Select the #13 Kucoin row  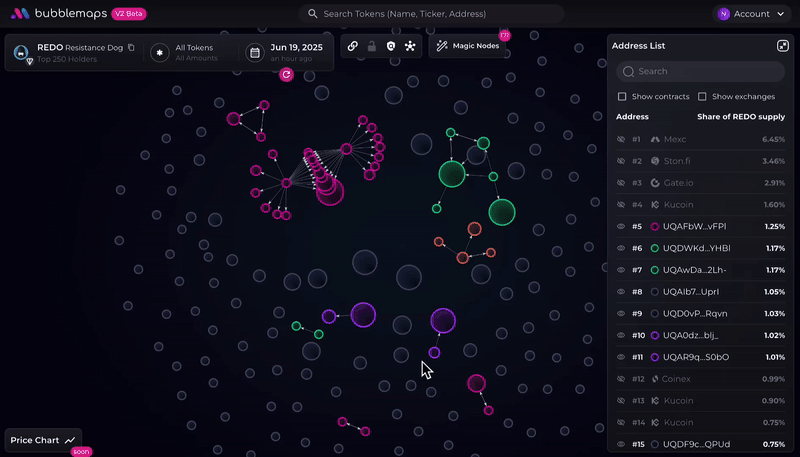tap(701, 401)
